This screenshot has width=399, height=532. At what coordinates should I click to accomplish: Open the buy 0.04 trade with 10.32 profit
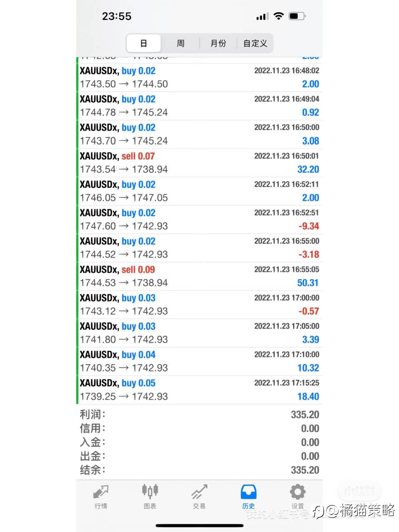coord(199,361)
